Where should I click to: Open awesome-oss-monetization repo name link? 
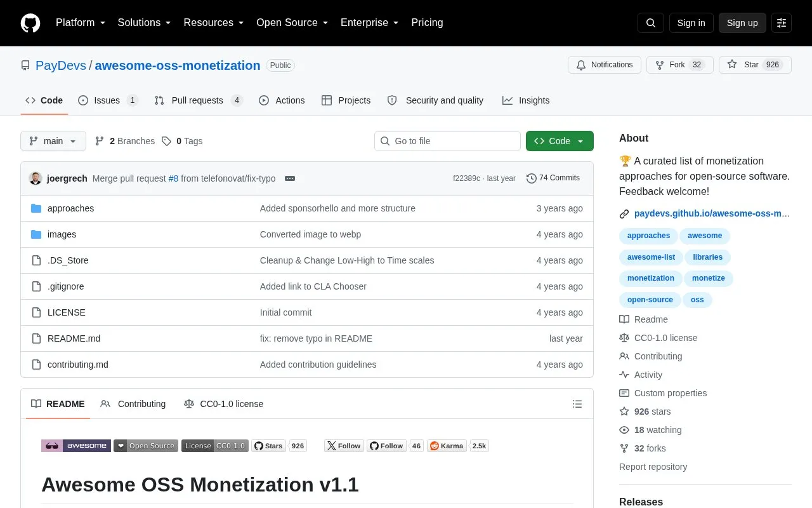coord(178,65)
